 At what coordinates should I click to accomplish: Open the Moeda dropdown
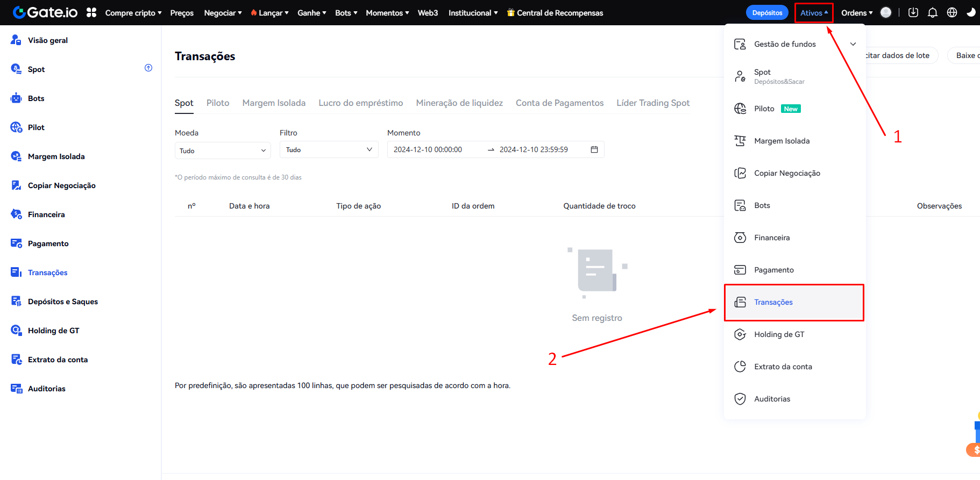coord(222,151)
